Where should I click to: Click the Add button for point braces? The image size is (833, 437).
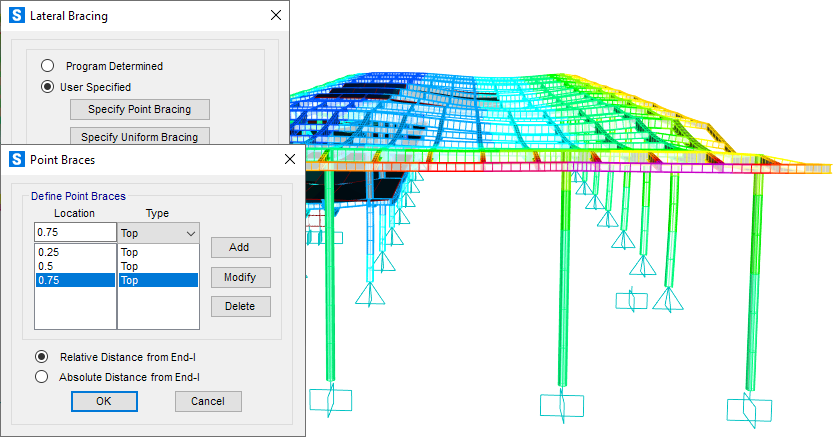click(x=240, y=247)
